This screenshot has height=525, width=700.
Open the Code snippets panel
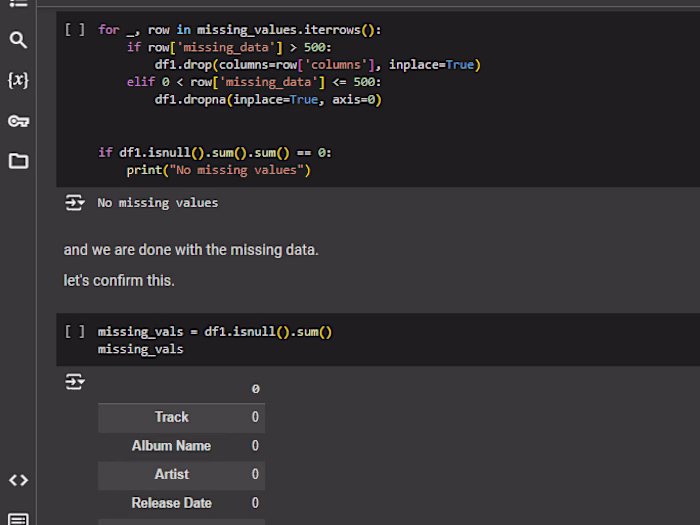click(18, 480)
